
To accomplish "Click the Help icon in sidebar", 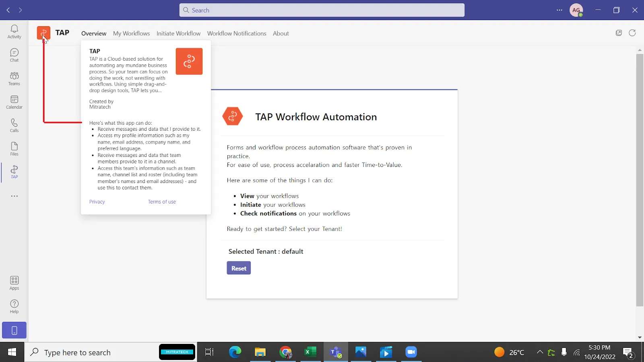I will coord(14,306).
